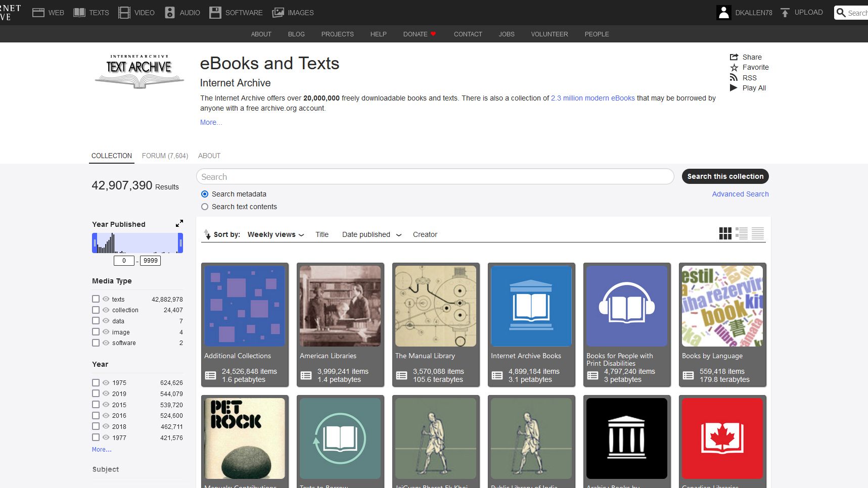Click the DKALLEN78 user avatar icon
The height and width of the screenshot is (488, 868).
point(724,13)
